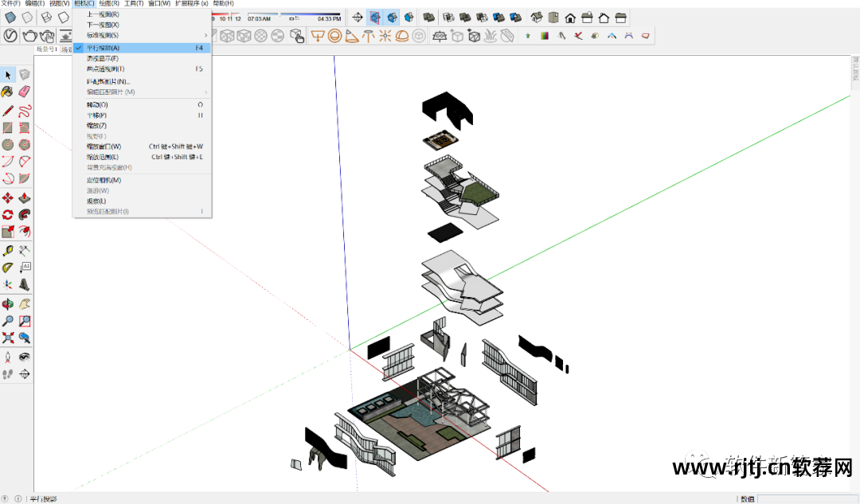Toggle the section cut display icon
The image size is (860, 504).
coord(392,18)
